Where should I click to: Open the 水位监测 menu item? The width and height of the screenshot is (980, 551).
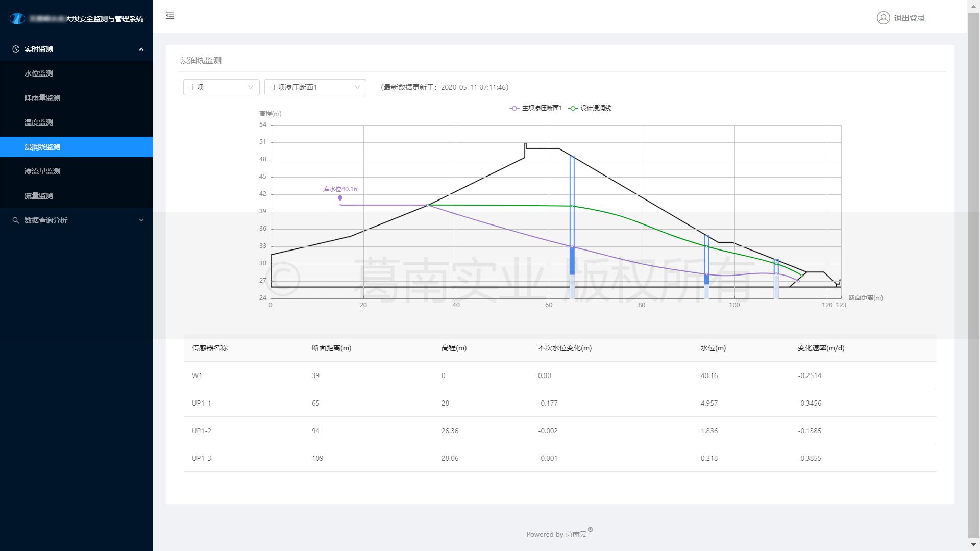[x=39, y=73]
